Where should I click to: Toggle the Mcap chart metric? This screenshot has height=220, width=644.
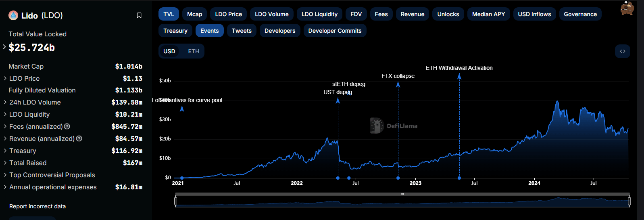195,14
